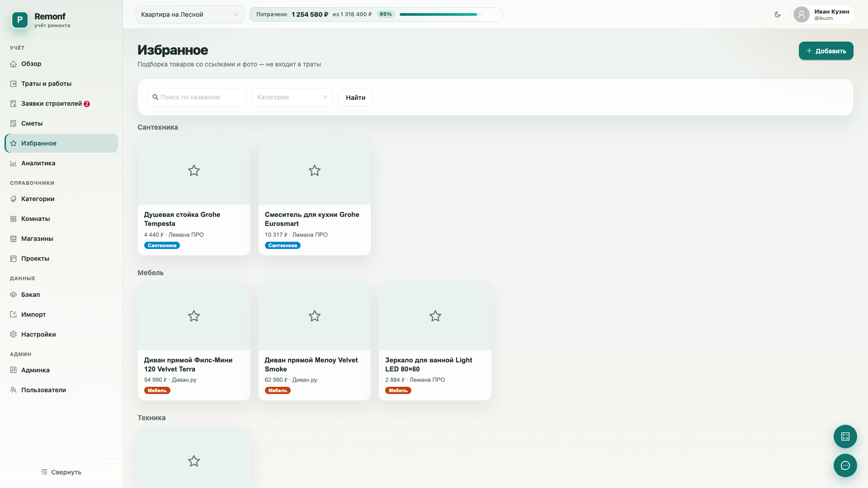This screenshot has height=488, width=868.
Task: Click the Бэкап cloud icon
Action: tap(14, 295)
